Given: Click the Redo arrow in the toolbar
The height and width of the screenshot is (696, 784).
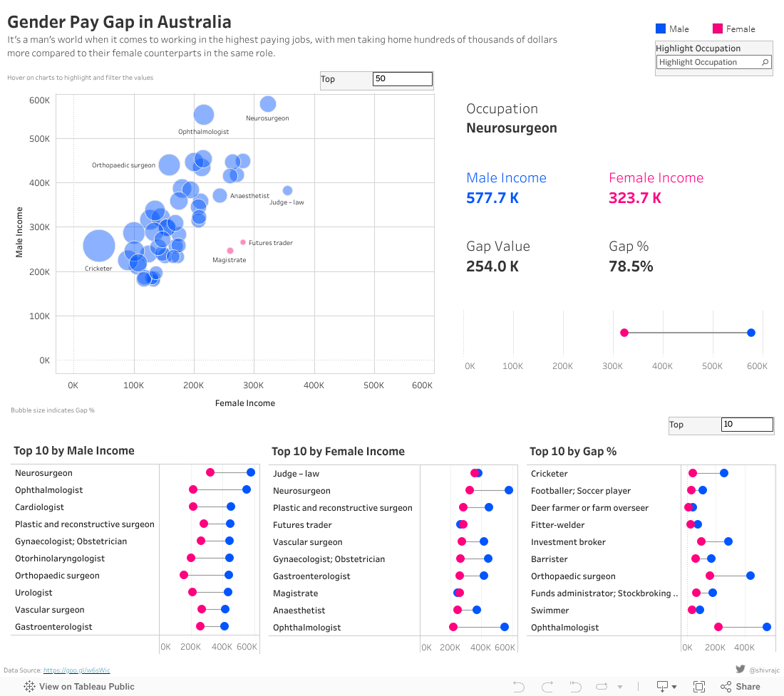Looking at the screenshot, I should click(547, 687).
